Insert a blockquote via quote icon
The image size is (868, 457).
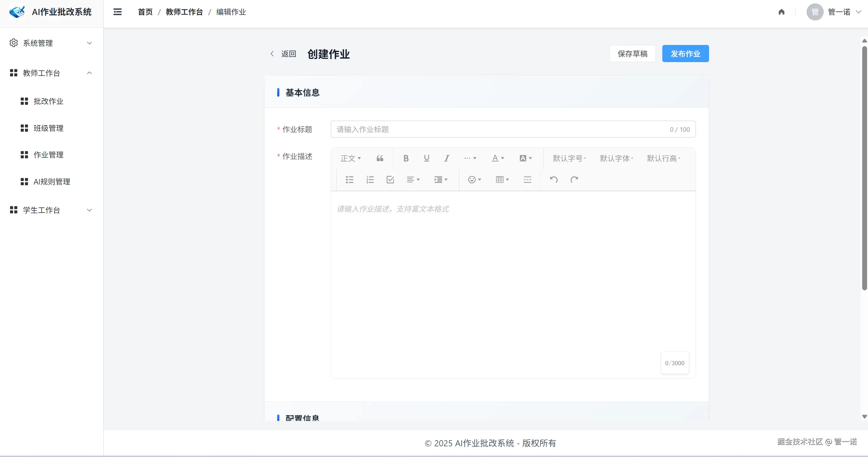pos(380,158)
